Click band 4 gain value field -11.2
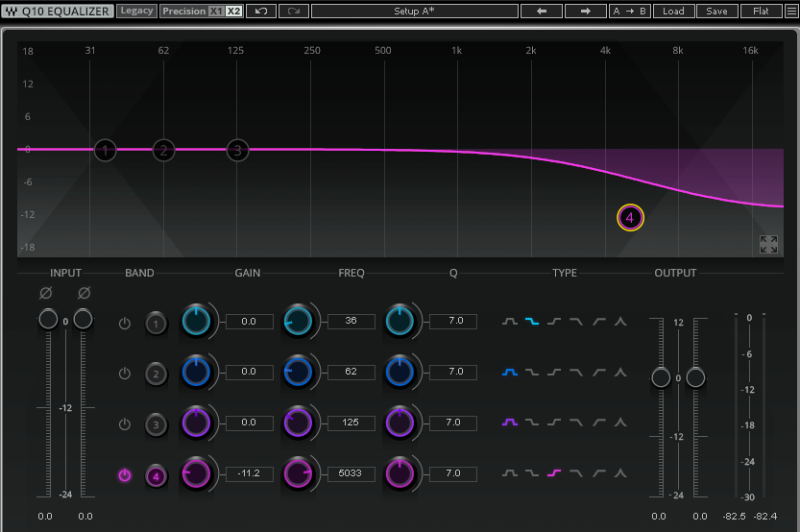Screen dimensions: 800x532 point(250,473)
